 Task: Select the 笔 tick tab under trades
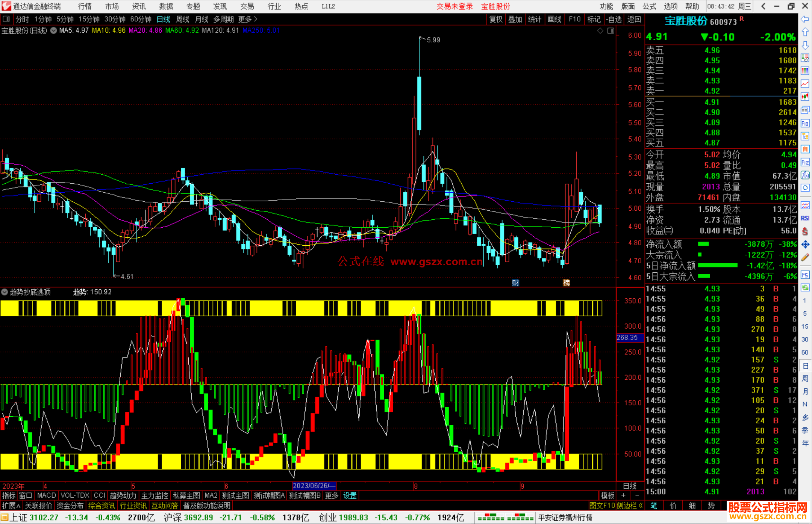tap(654, 506)
